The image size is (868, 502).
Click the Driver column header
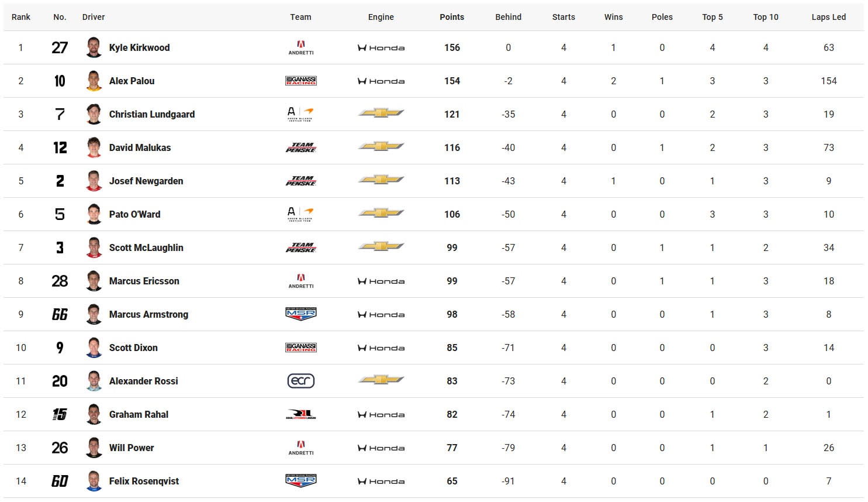click(x=94, y=17)
